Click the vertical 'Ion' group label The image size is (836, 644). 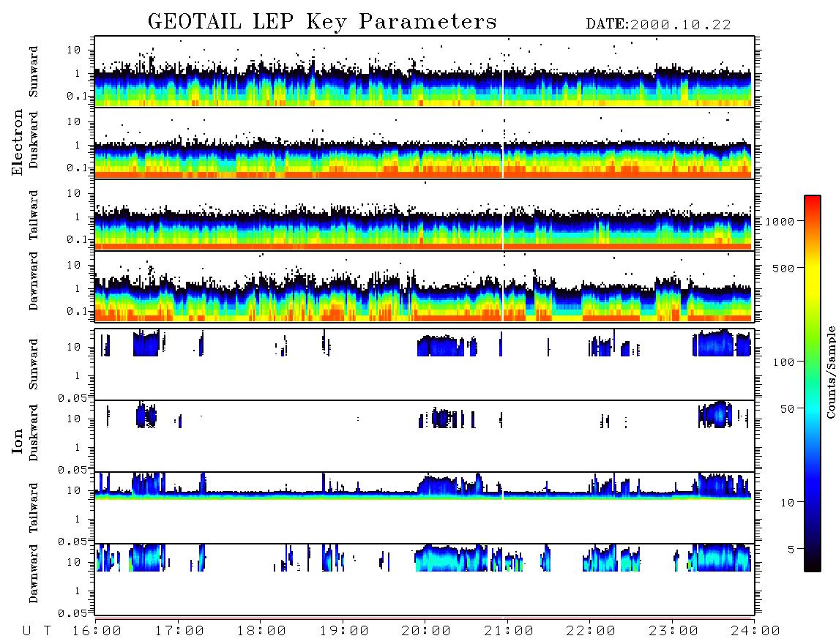[18, 441]
